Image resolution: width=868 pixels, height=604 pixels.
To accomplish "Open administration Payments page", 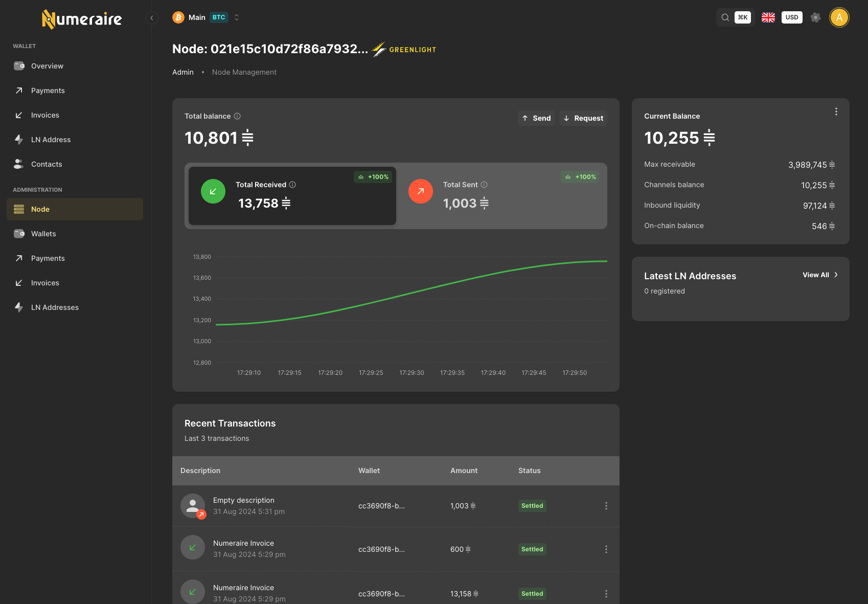I will point(75,258).
